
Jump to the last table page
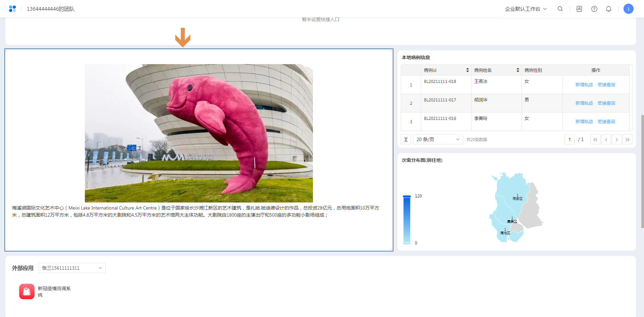pos(627,139)
